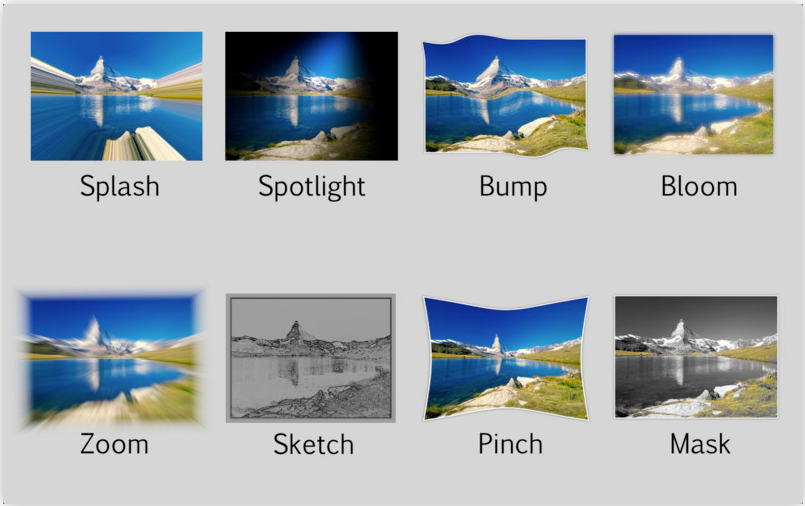Click the Spotlight text label

(x=312, y=187)
